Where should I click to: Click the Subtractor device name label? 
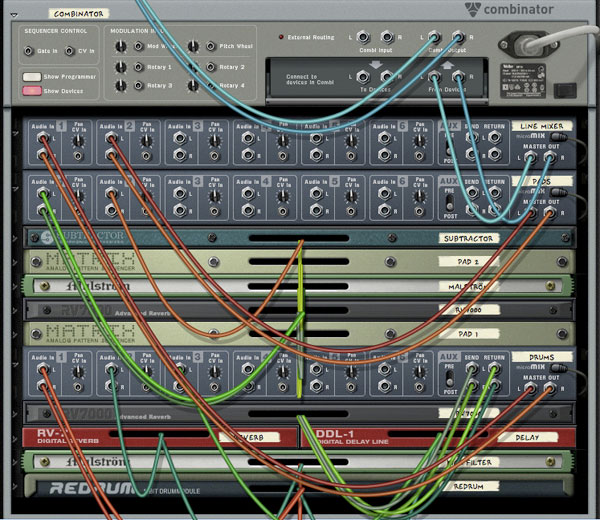468,238
